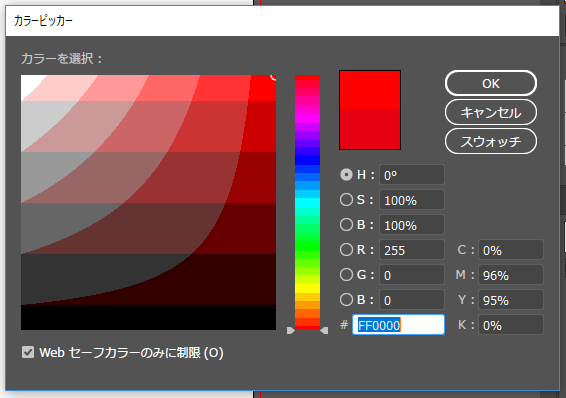The width and height of the screenshot is (566, 398).
Task: Select the brightness B radio button
Action: click(346, 225)
